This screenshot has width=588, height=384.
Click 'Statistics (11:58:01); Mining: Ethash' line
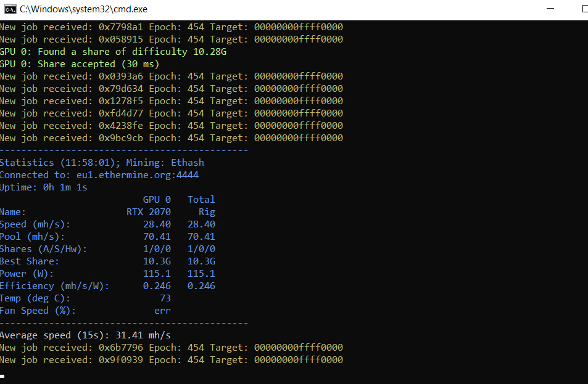102,163
